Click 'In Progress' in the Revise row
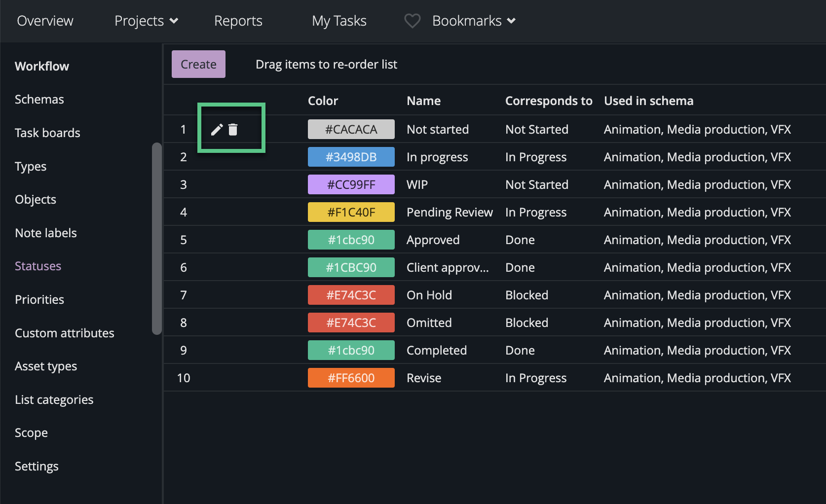This screenshot has width=826, height=504. tap(536, 378)
